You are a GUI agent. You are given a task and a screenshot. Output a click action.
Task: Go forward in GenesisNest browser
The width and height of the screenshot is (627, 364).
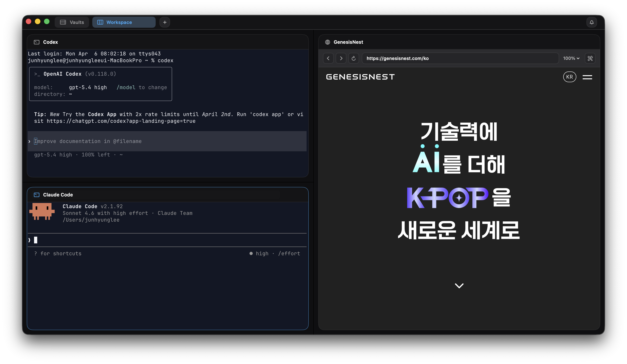click(x=341, y=58)
